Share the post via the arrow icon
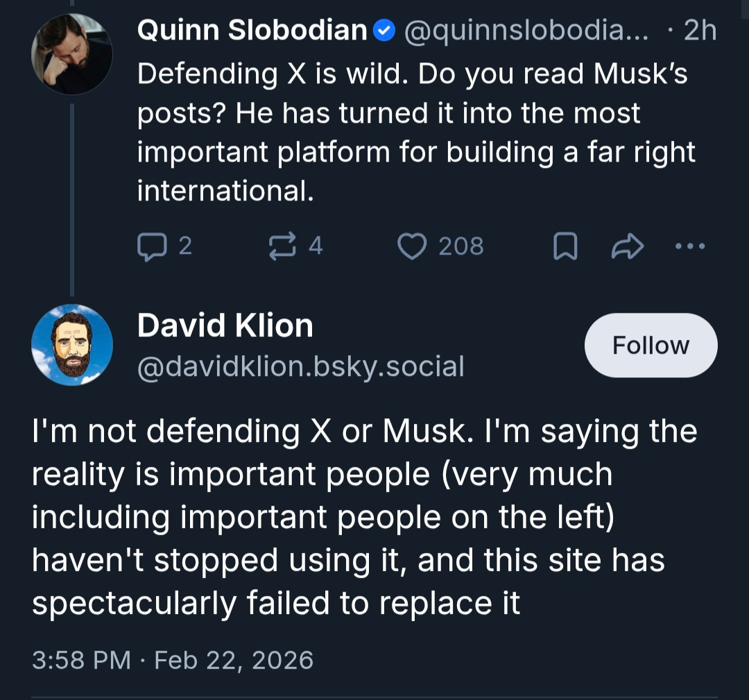Image resolution: width=749 pixels, height=700 pixels. pos(627,246)
